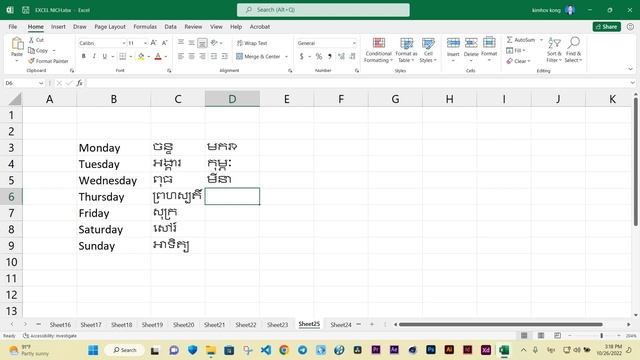Open the Sheet24 worksheet tab
The width and height of the screenshot is (640, 360).
[341, 324]
